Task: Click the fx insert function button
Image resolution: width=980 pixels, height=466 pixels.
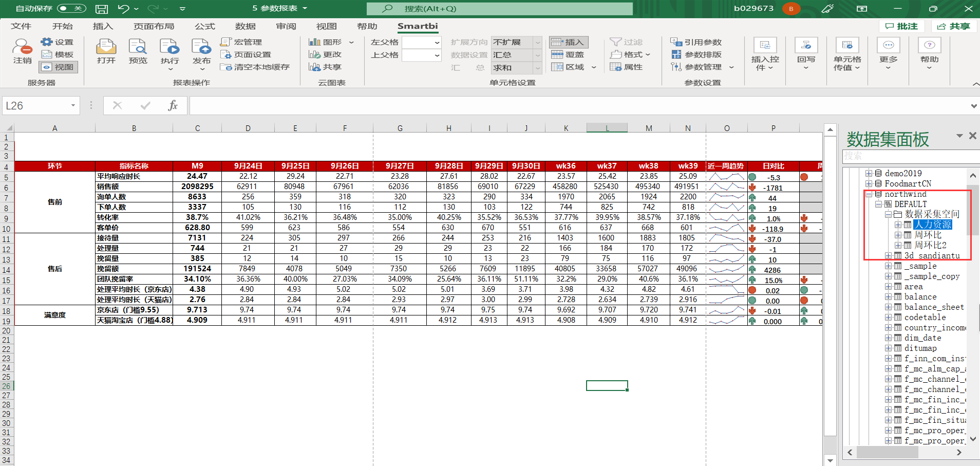Action: [173, 106]
